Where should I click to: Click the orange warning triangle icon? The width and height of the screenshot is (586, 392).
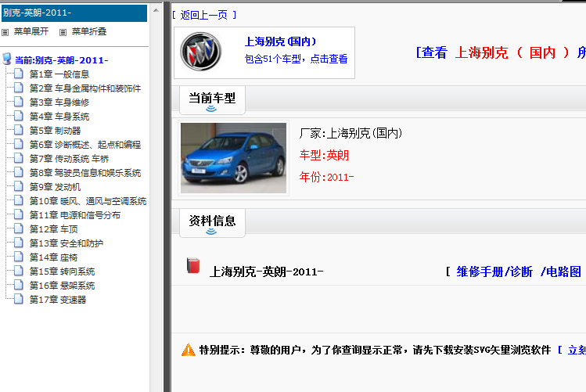(189, 350)
